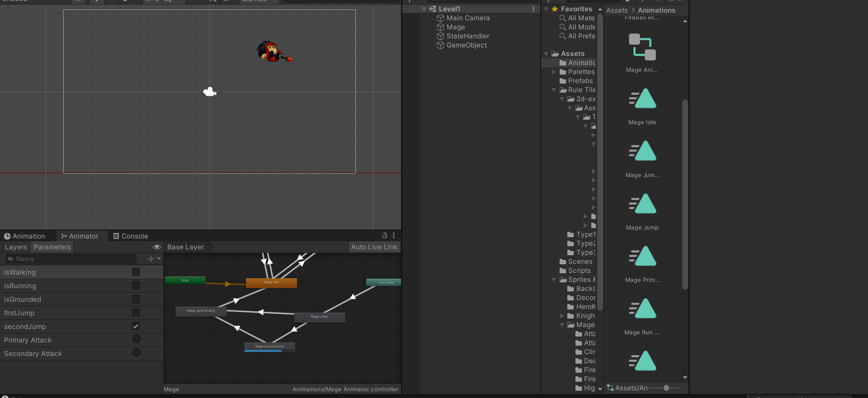Viewport: 868px width, 398px height.
Task: Collapse the Assets root folder
Action: (546, 54)
